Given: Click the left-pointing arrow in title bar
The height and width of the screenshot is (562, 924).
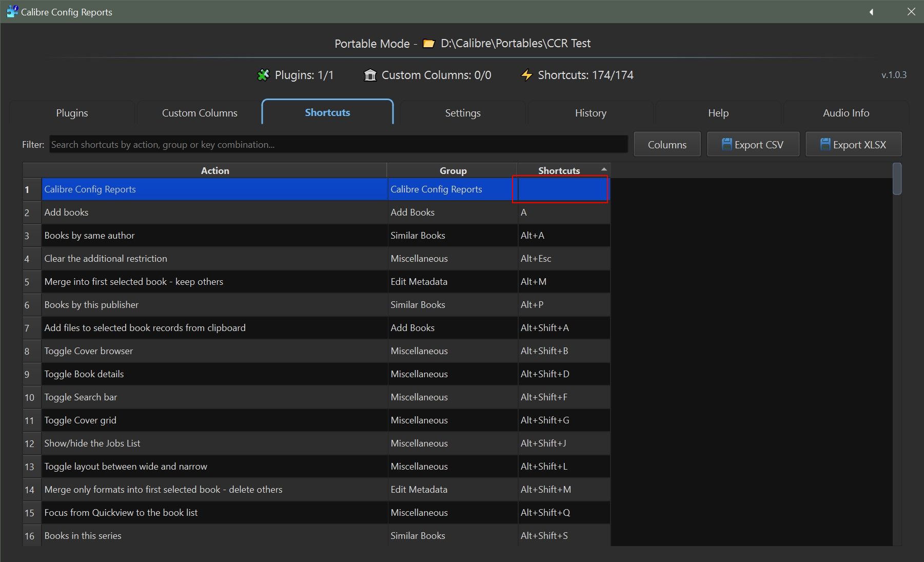Looking at the screenshot, I should tap(871, 12).
